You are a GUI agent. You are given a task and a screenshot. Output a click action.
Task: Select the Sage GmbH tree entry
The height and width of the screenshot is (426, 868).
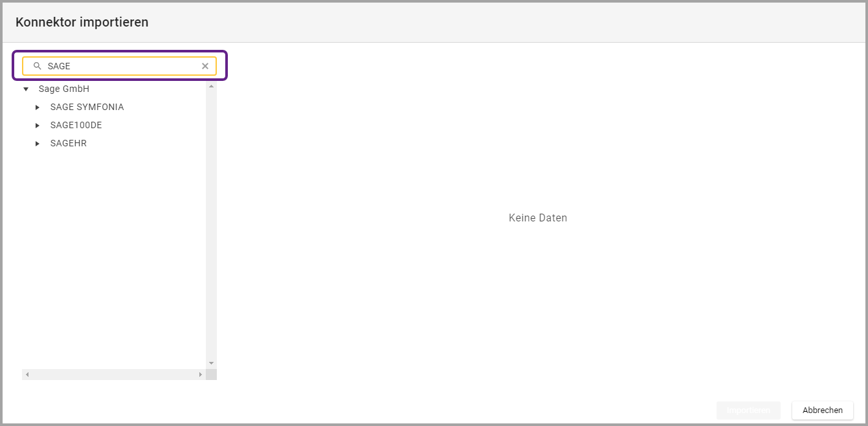[x=63, y=89]
